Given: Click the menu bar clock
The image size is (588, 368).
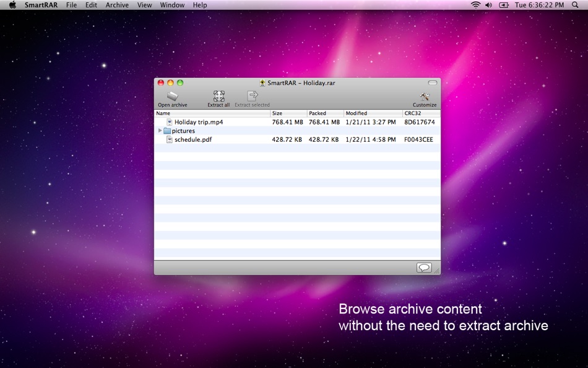Looking at the screenshot, I should (x=539, y=5).
